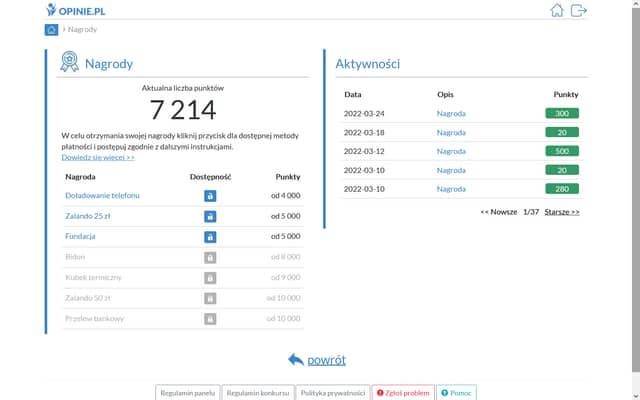Click the logout icon in header

[579, 11]
